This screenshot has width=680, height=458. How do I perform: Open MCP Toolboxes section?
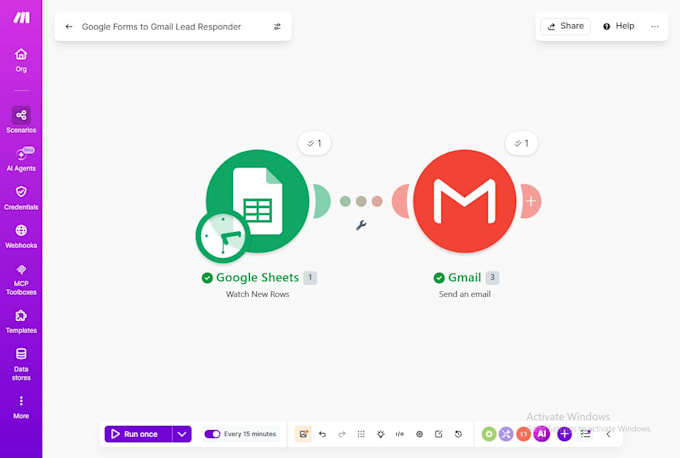[x=21, y=279]
